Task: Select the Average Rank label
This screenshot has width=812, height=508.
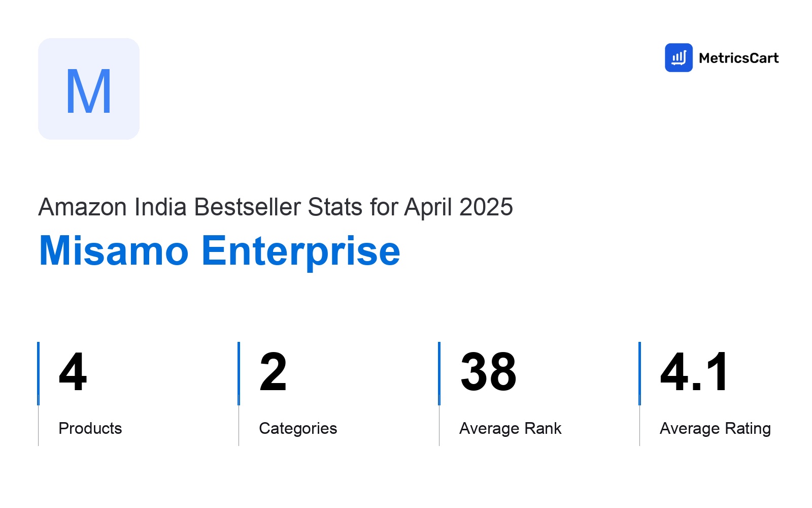Action: pyautogui.click(x=511, y=428)
